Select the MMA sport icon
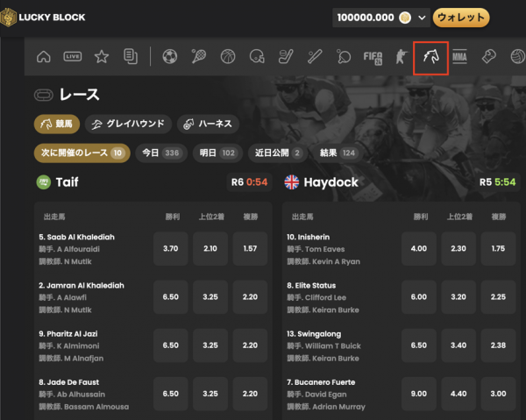 459,57
